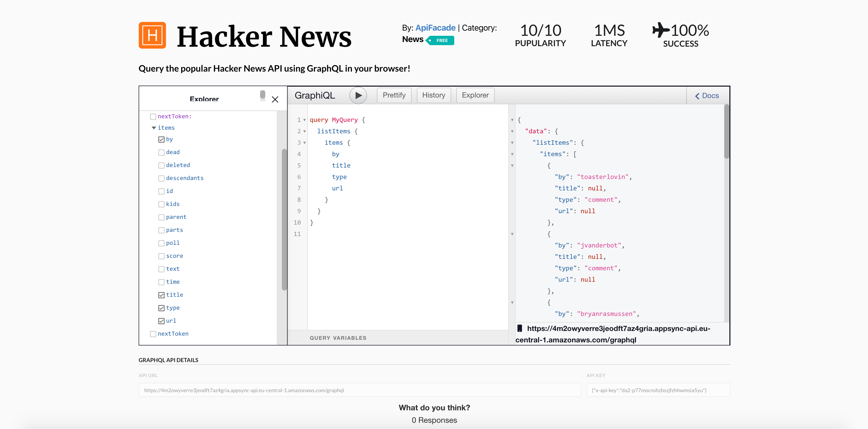Collapse result "listItems" fold arrow
868x429 pixels.
tap(512, 143)
